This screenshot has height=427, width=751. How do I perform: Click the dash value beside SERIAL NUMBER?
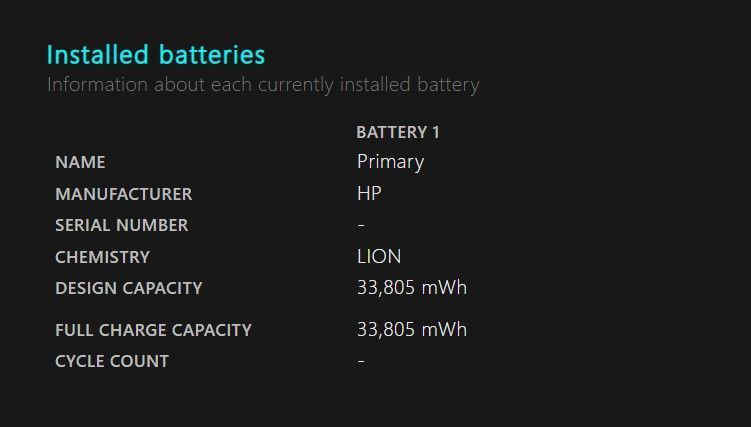(361, 225)
